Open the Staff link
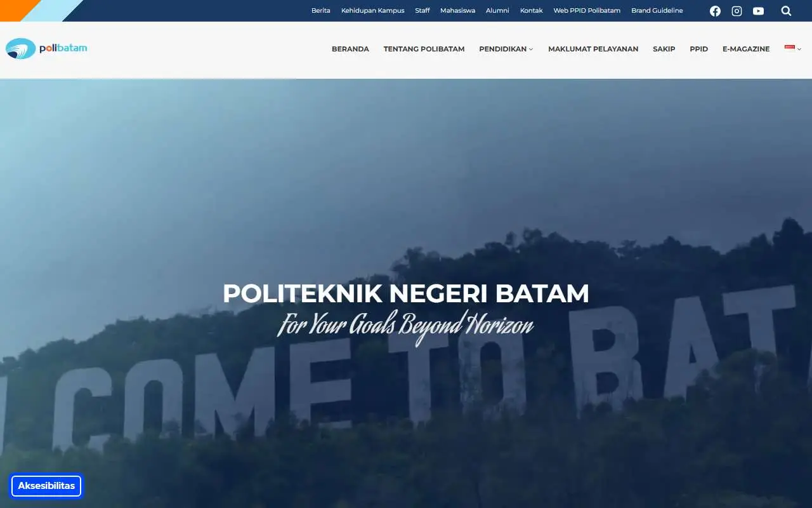Image resolution: width=812 pixels, height=508 pixels. (422, 11)
